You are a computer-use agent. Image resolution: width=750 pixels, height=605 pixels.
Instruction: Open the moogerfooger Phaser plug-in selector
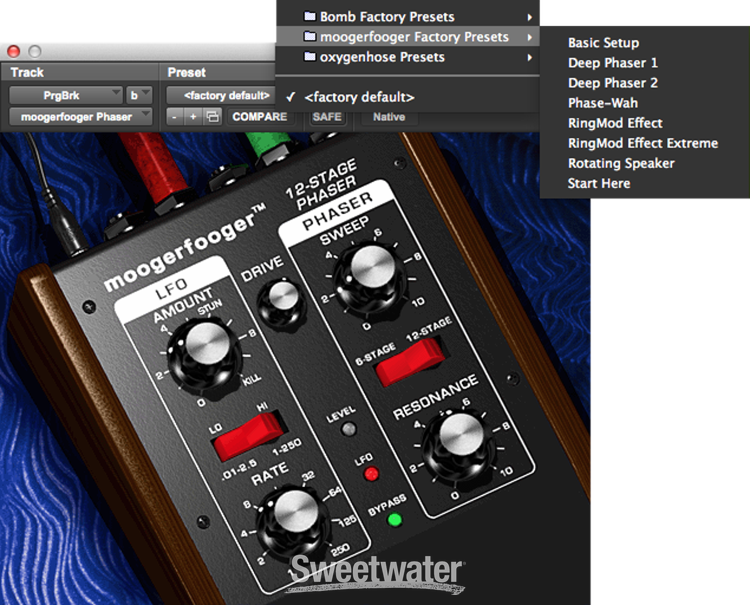(x=80, y=117)
